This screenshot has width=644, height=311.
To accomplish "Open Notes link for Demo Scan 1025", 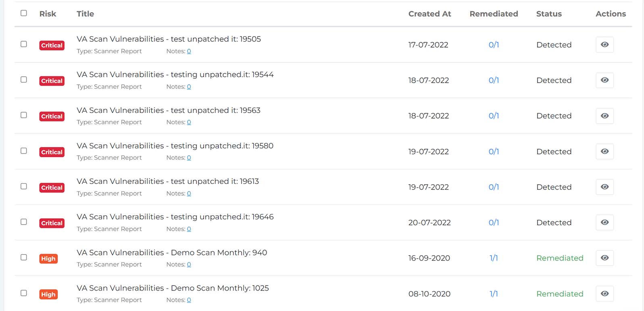I will [x=189, y=300].
